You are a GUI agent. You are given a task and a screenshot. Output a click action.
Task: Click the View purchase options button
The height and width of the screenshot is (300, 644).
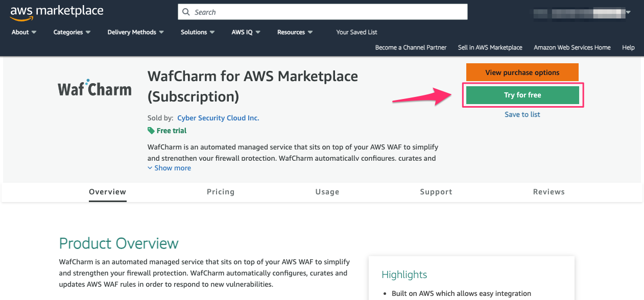coord(522,72)
